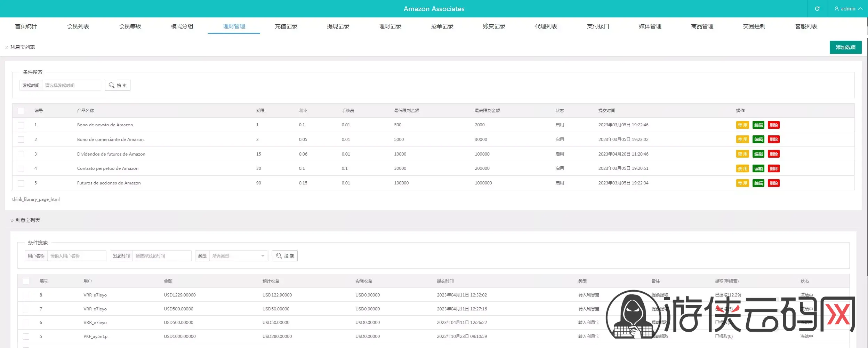Click 删除 for Bono de comerciante de Amazon
Viewport: 868px width, 348px height.
click(x=774, y=140)
